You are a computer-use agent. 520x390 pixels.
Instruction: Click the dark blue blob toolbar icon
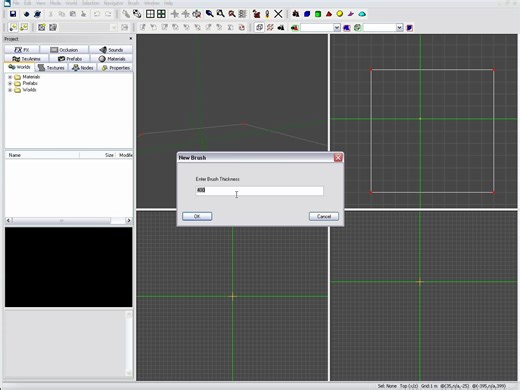click(26, 14)
